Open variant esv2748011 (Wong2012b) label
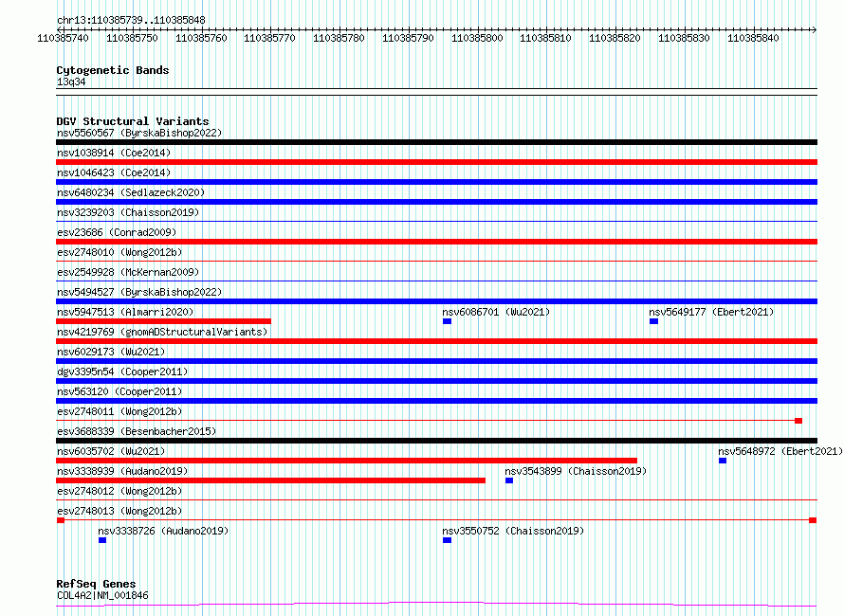 coord(119,411)
